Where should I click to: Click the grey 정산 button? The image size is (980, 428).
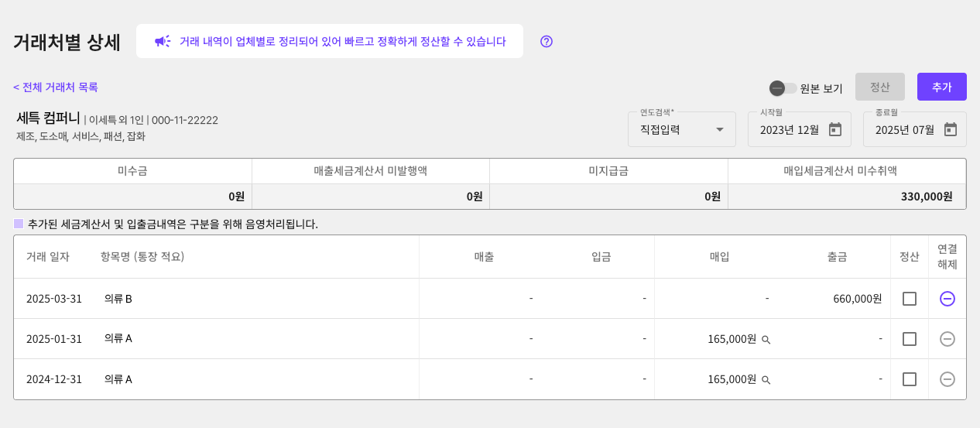880,87
